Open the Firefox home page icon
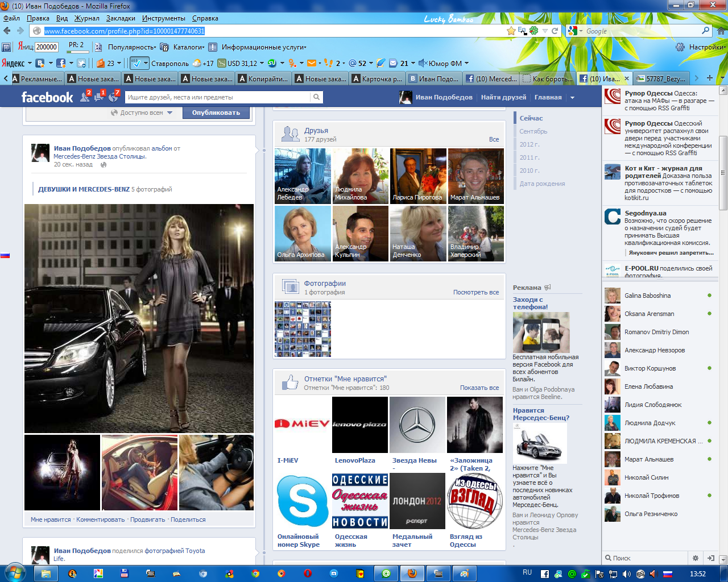The height and width of the screenshot is (582, 728). pyautogui.click(x=720, y=31)
